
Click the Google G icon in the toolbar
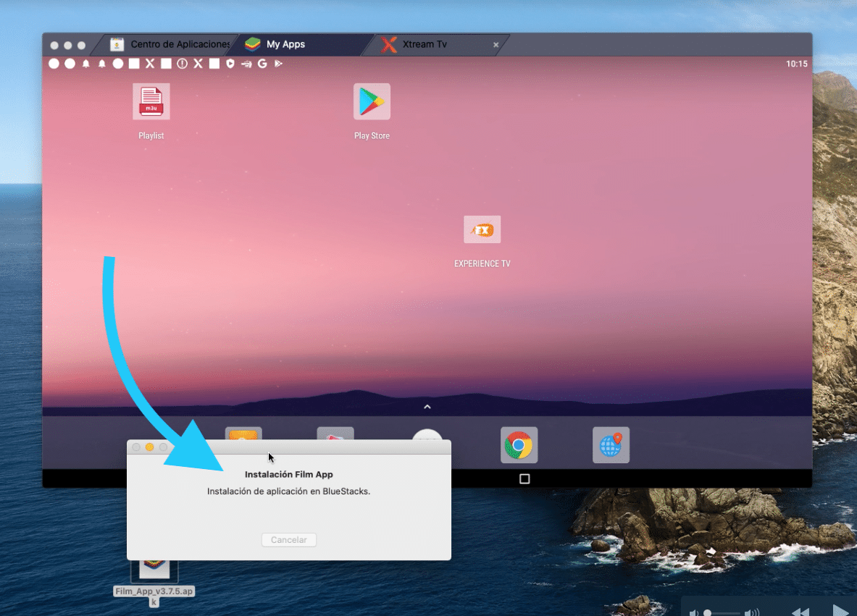tap(262, 64)
